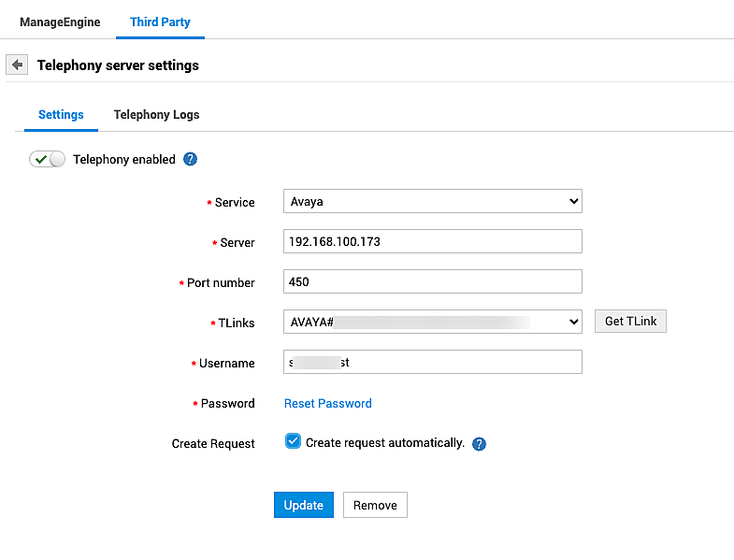The width and height of the screenshot is (734, 560).
Task: Click into the Port number field
Action: (432, 281)
